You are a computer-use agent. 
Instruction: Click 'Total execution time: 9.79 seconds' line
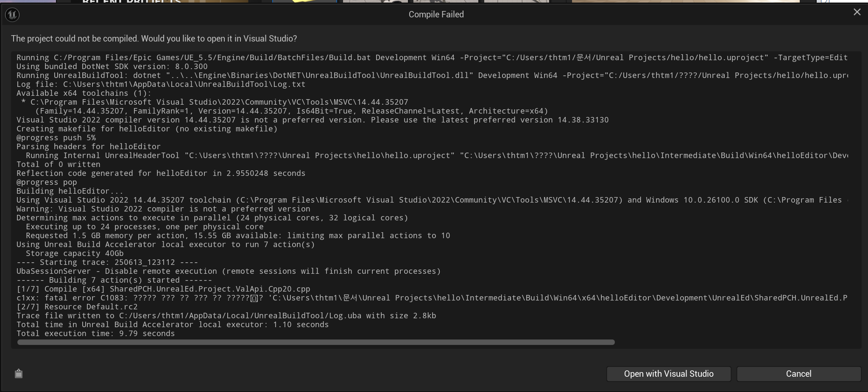click(95, 334)
